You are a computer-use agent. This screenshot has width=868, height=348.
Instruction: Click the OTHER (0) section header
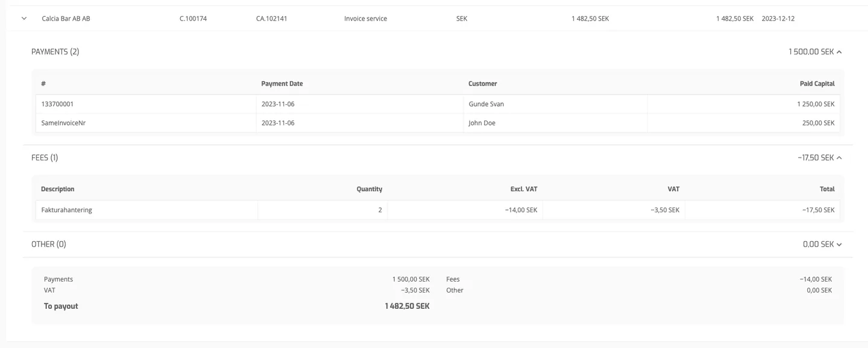point(49,244)
